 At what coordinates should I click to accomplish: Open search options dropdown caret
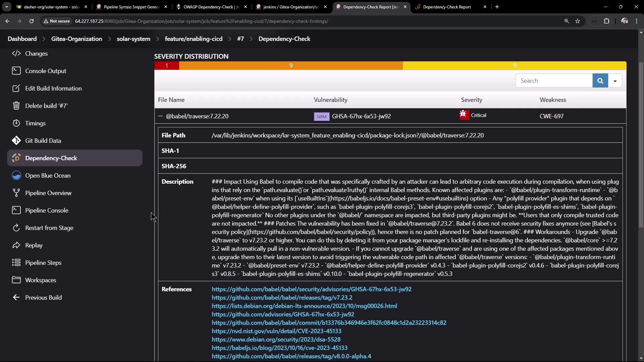(615, 81)
